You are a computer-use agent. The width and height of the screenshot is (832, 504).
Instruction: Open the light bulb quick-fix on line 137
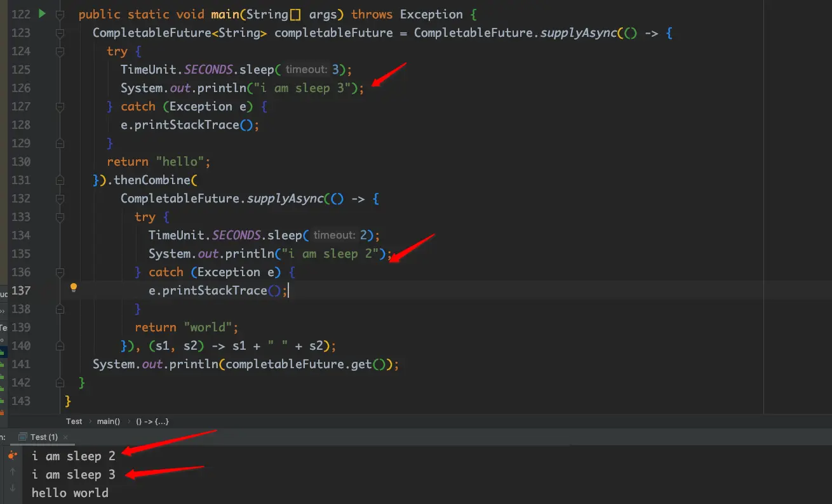pos(74,288)
